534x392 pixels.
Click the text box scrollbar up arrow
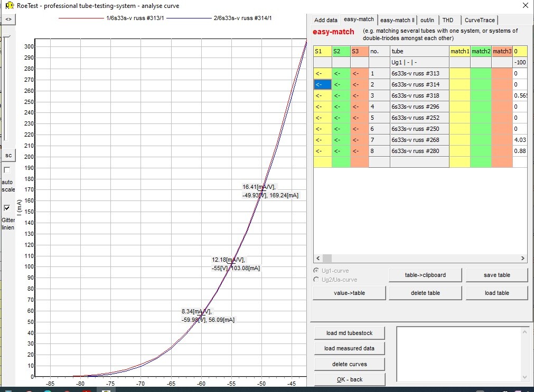[524, 332]
